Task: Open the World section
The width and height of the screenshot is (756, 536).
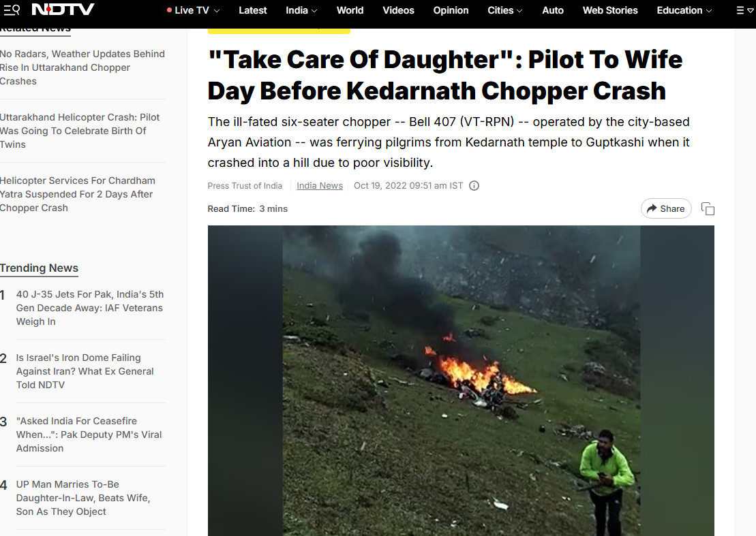Action: pos(350,10)
